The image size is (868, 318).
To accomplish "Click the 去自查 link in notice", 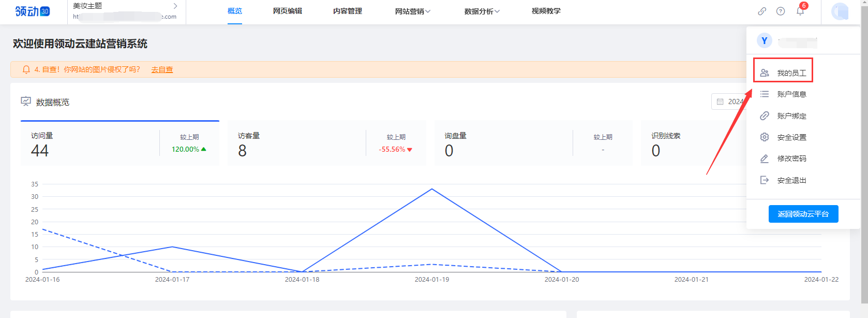I will click(162, 70).
